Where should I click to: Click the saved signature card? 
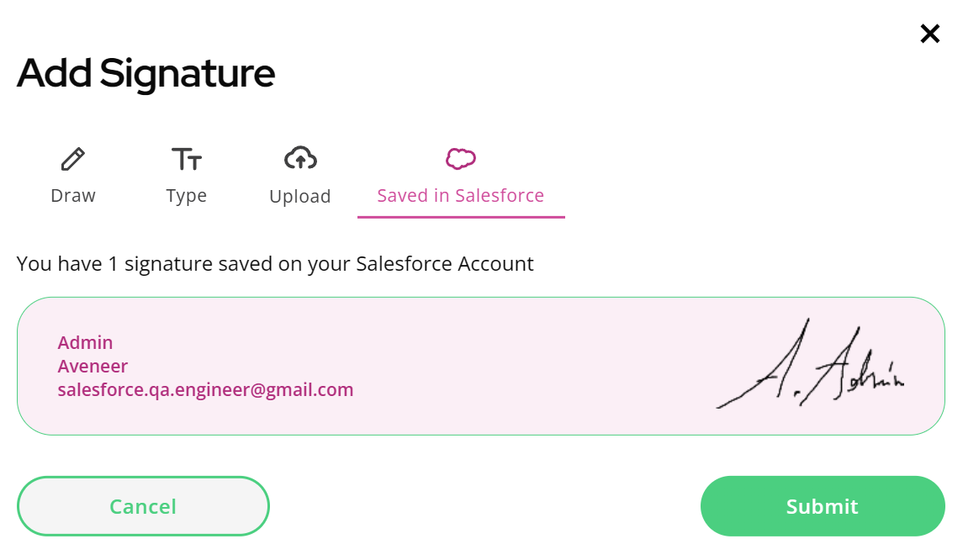click(x=481, y=366)
